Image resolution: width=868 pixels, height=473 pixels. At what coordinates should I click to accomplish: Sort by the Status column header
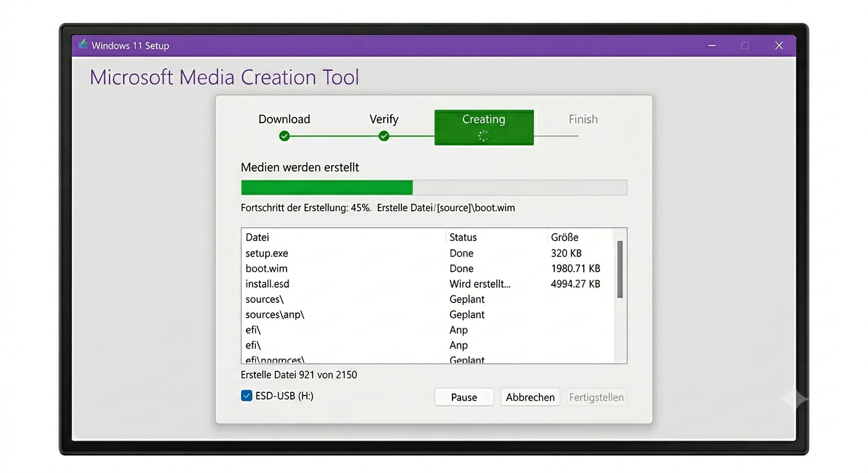click(463, 237)
